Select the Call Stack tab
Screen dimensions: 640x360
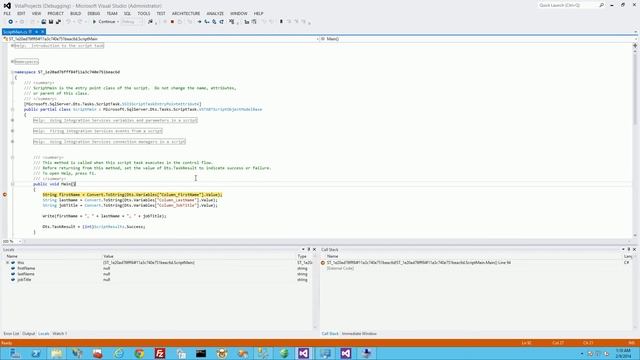pos(330,333)
